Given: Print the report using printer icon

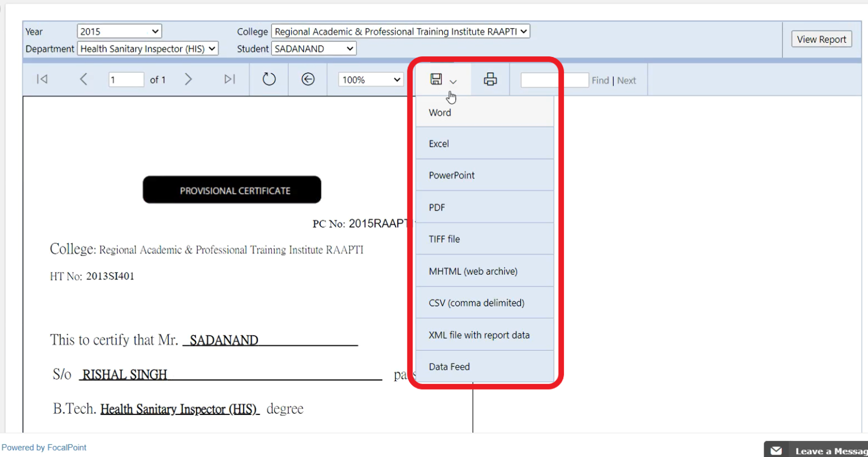Looking at the screenshot, I should coord(490,80).
